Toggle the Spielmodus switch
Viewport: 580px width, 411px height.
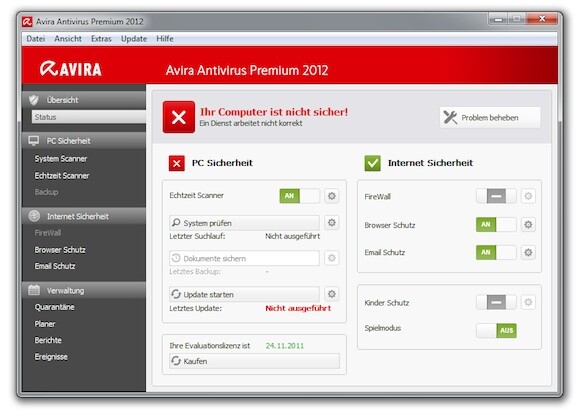[x=496, y=330]
